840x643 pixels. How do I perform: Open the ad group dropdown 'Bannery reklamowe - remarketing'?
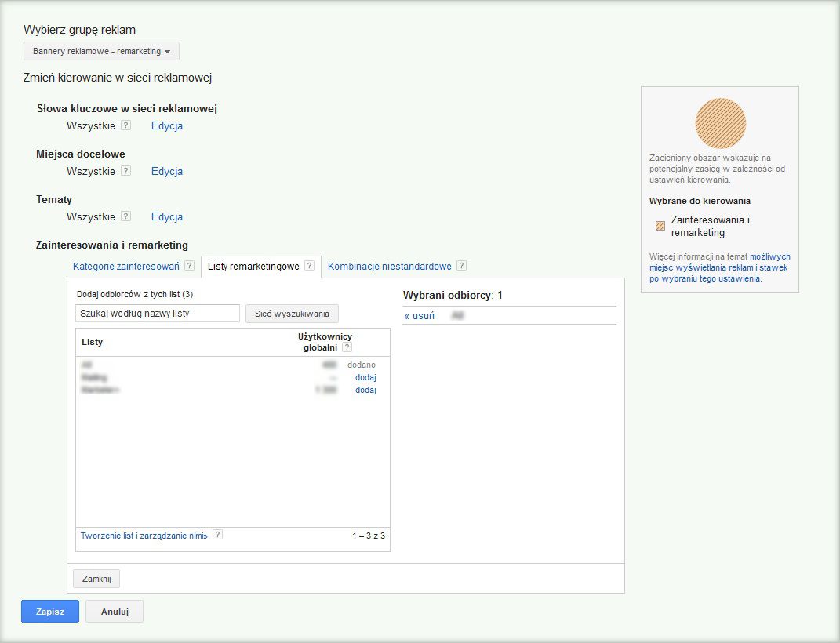tap(101, 52)
